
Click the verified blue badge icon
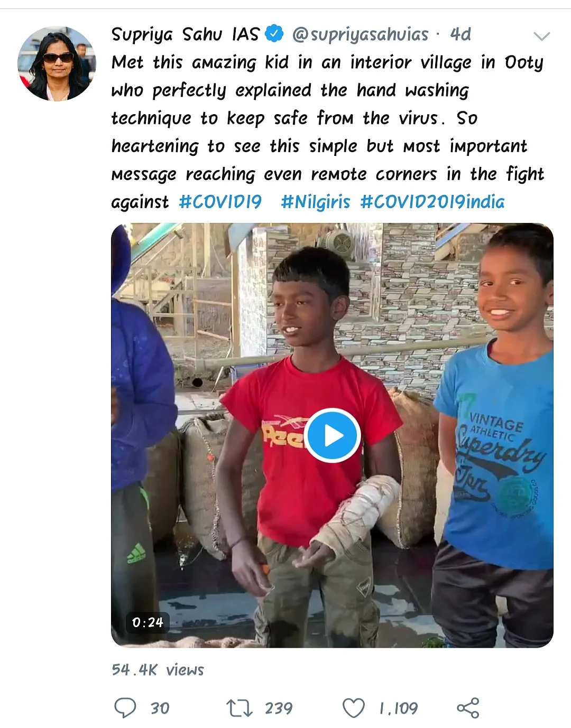click(274, 34)
